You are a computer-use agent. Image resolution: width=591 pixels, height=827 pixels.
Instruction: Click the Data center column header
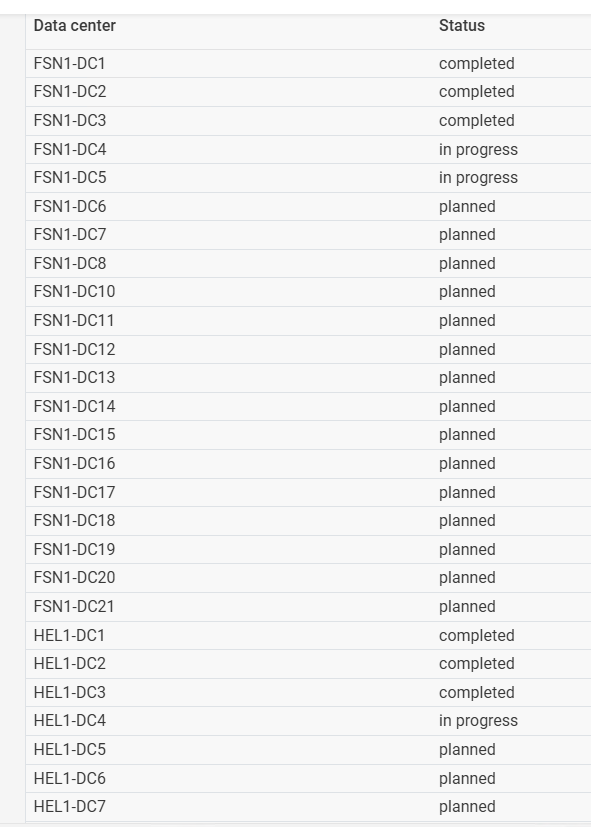pyautogui.click(x=74, y=25)
